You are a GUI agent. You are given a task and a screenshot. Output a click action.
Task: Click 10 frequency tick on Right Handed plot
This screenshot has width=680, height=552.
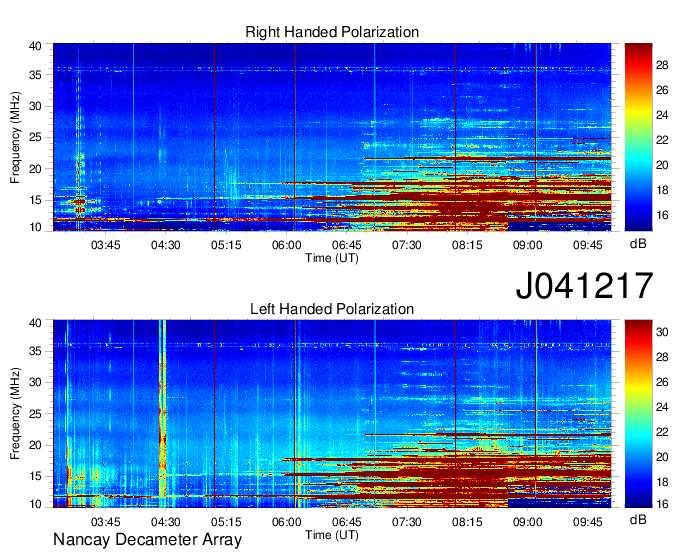pos(35,227)
